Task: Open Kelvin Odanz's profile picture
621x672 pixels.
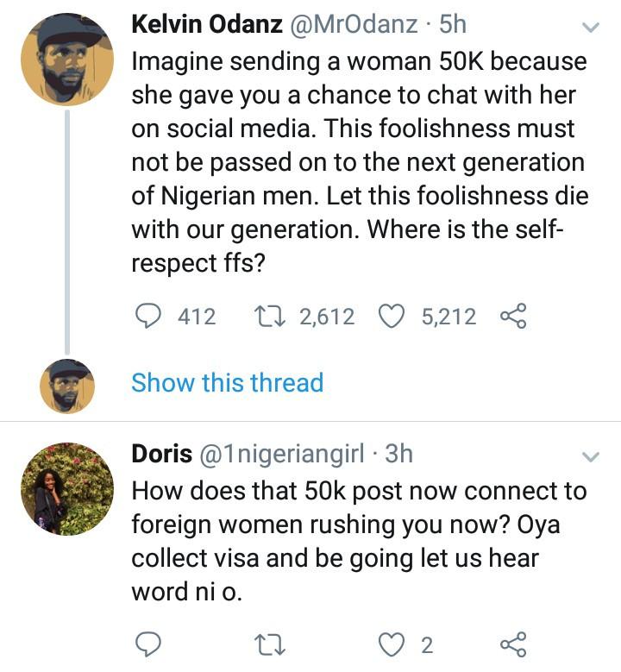Action: click(x=66, y=59)
